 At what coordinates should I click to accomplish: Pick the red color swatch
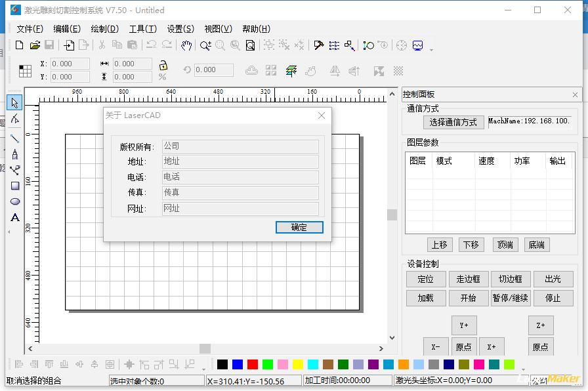pos(253,364)
